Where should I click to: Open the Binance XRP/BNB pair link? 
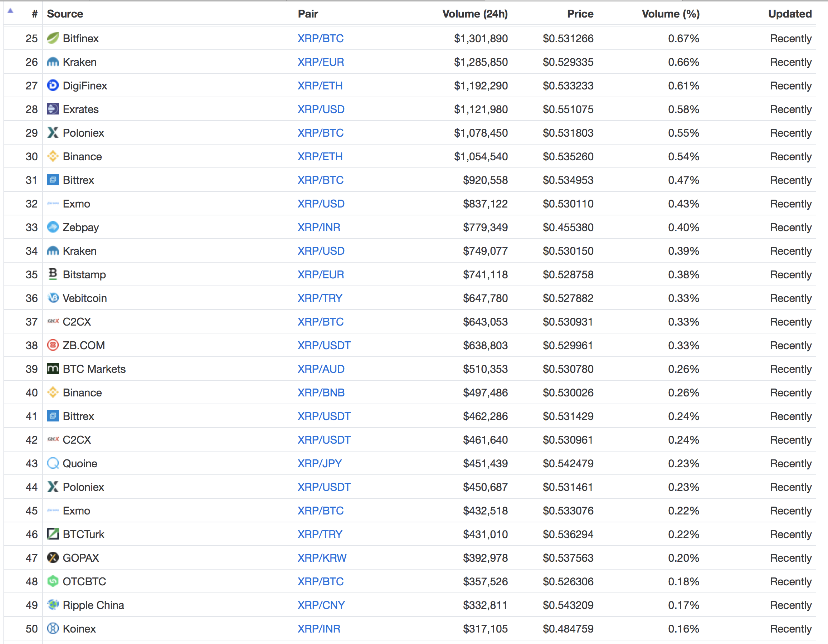[321, 393]
